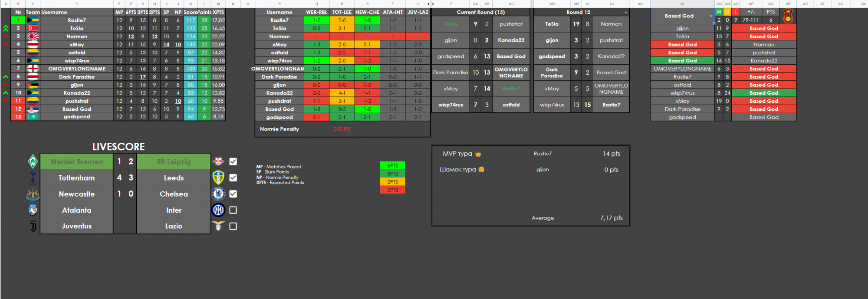The height and width of the screenshot is (299, 868).
Task: Click the Inter Milan logo
Action: (x=218, y=210)
